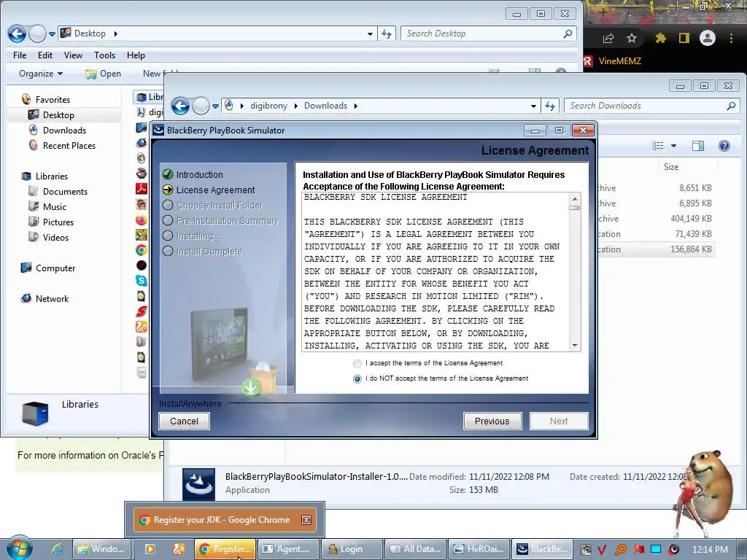
Task: Click BlackBerry installer application icon in details pane
Action: (x=198, y=483)
